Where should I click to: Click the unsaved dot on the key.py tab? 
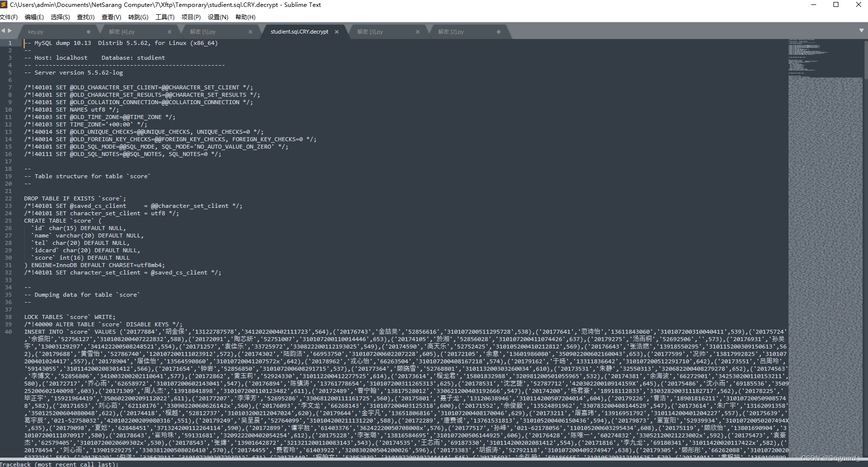pyautogui.click(x=88, y=32)
